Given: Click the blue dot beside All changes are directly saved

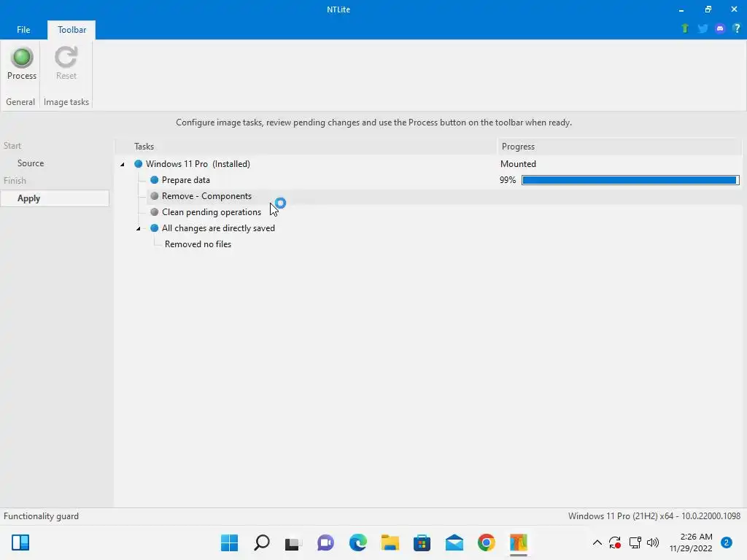Looking at the screenshot, I should (155, 228).
